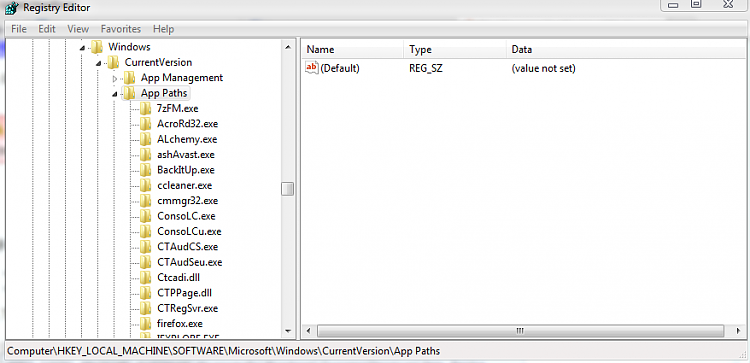Open the Help menu
This screenshot has width=750, height=363.
(164, 29)
